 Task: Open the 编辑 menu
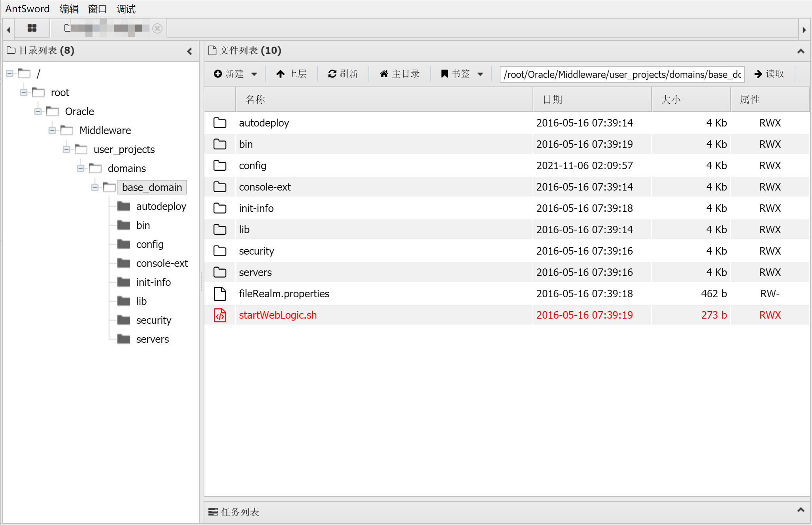[69, 9]
